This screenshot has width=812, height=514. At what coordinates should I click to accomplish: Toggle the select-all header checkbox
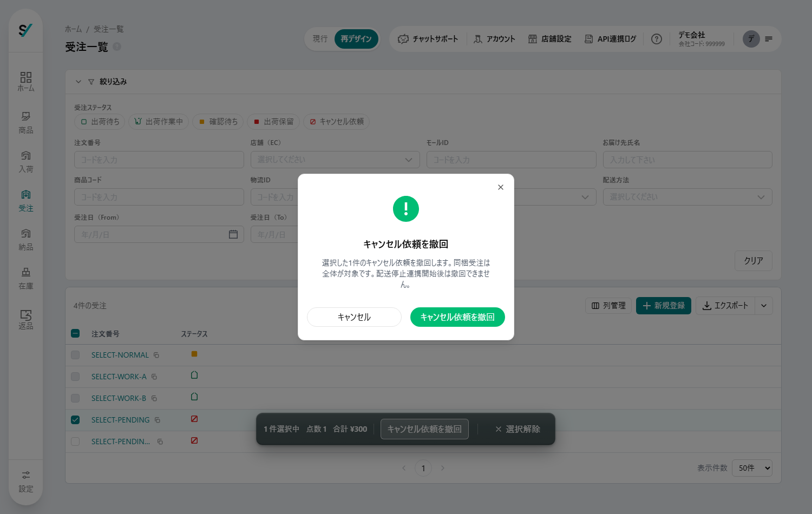click(75, 333)
